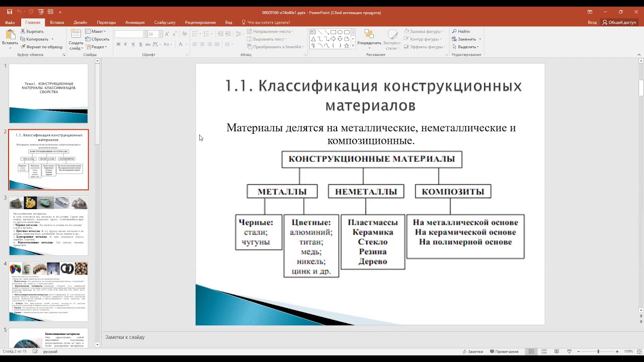Switch to Slide Sorter view icon
The height and width of the screenshot is (362, 644).
[544, 351]
